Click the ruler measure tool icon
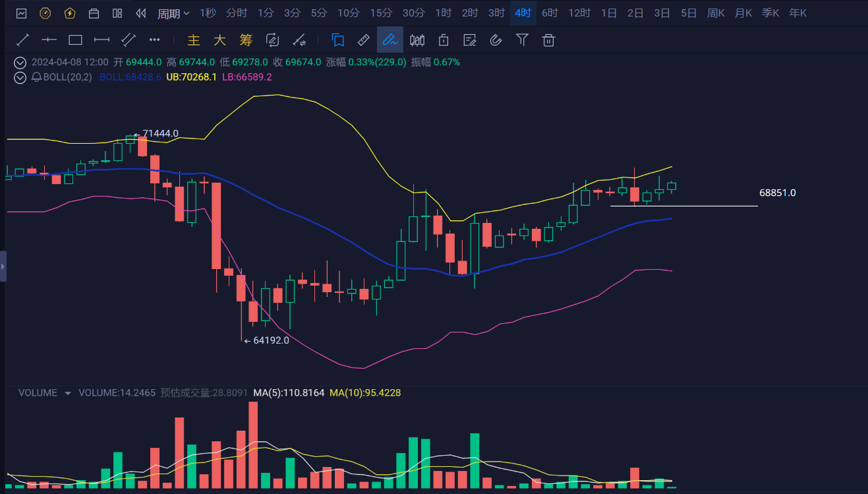The image size is (868, 494). pyautogui.click(x=363, y=40)
